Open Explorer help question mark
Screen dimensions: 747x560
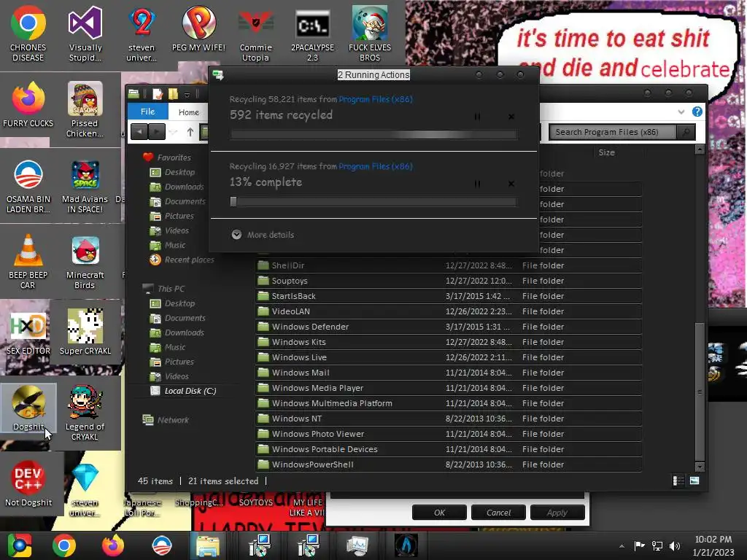coord(697,112)
